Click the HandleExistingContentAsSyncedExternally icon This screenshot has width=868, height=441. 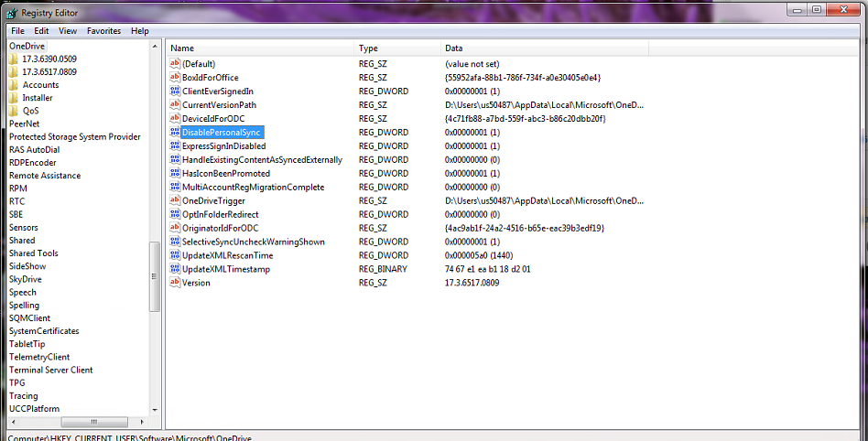(175, 159)
